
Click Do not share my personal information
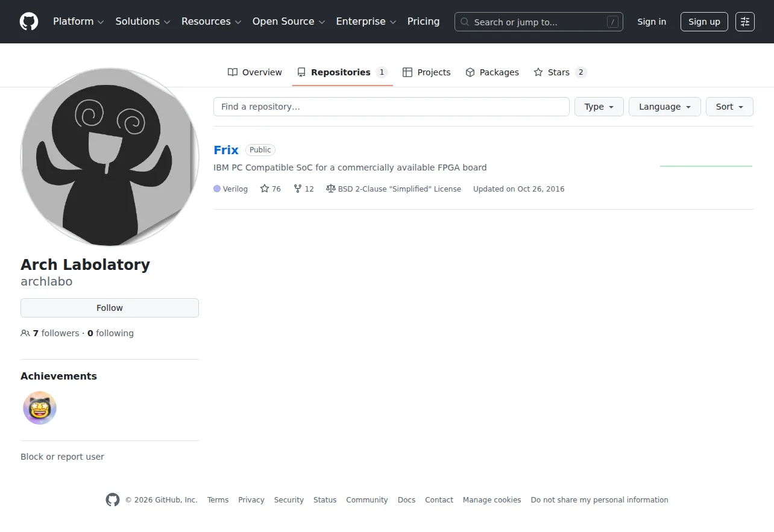pyautogui.click(x=600, y=500)
